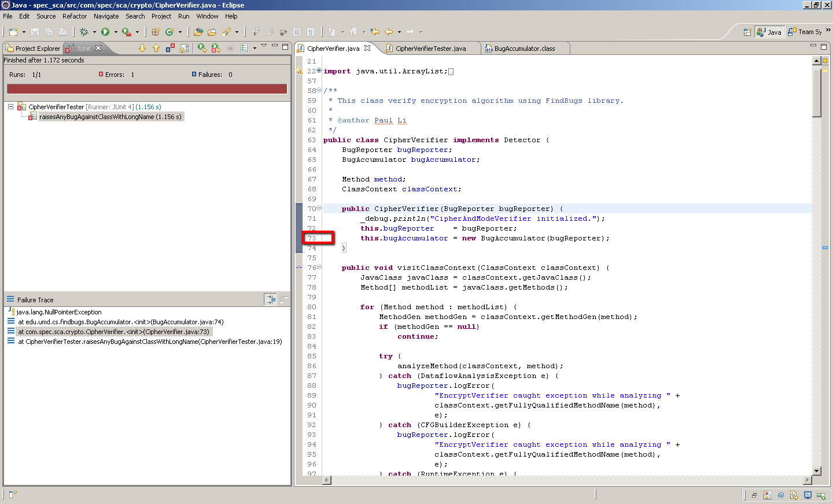Click the Open Task folder icon
The height and width of the screenshot is (504, 833).
(x=212, y=32)
